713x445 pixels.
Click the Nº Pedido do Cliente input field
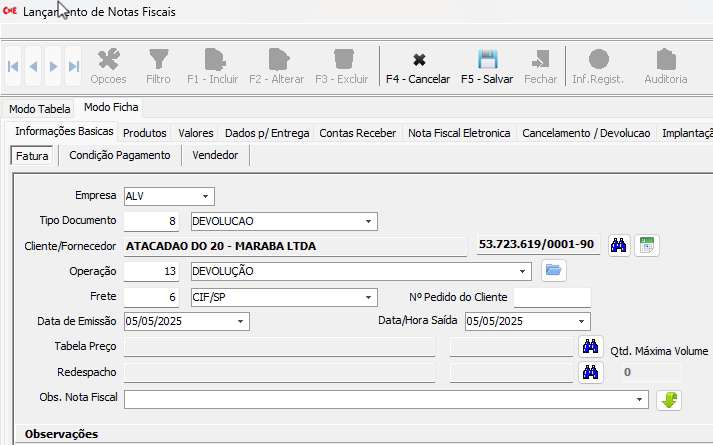click(x=551, y=297)
